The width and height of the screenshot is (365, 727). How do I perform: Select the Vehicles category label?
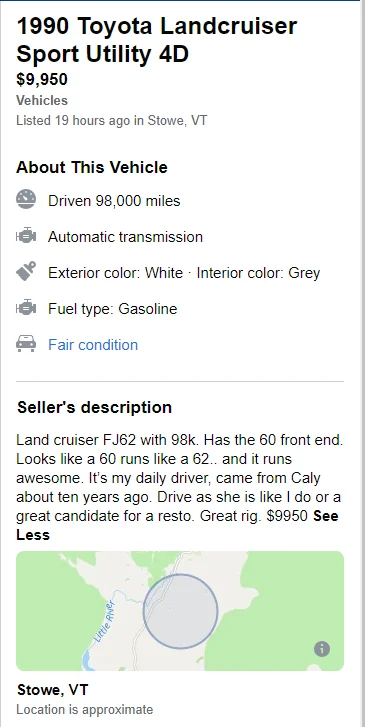[x=42, y=101]
